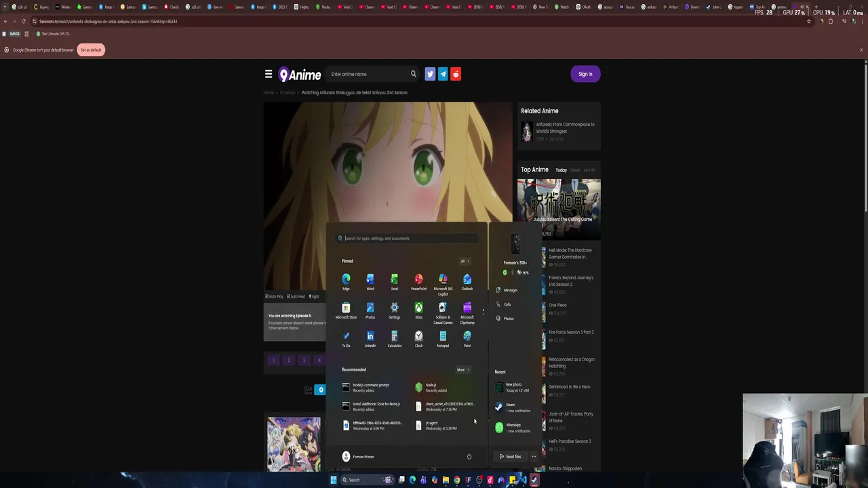The image size is (868, 488).
Task: Select episode 2 button
Action: pyautogui.click(x=289, y=361)
